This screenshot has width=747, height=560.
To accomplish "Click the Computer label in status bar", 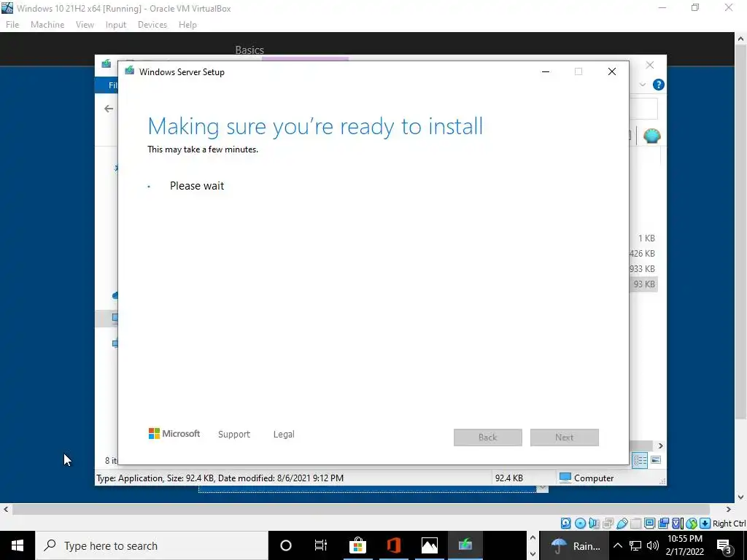I will point(594,478).
